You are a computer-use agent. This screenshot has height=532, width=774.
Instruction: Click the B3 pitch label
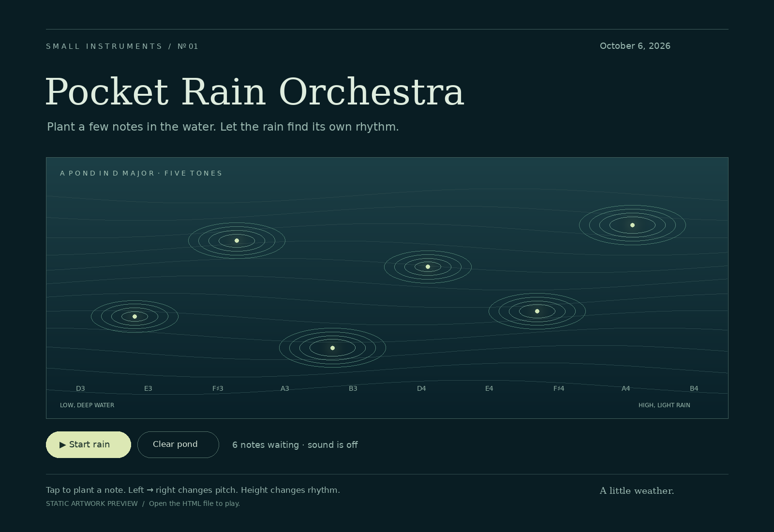(x=353, y=388)
